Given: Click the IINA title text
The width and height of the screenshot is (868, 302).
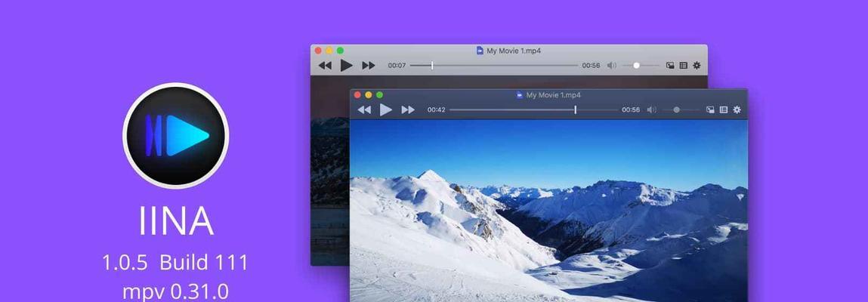Looking at the screenshot, I should (x=175, y=222).
